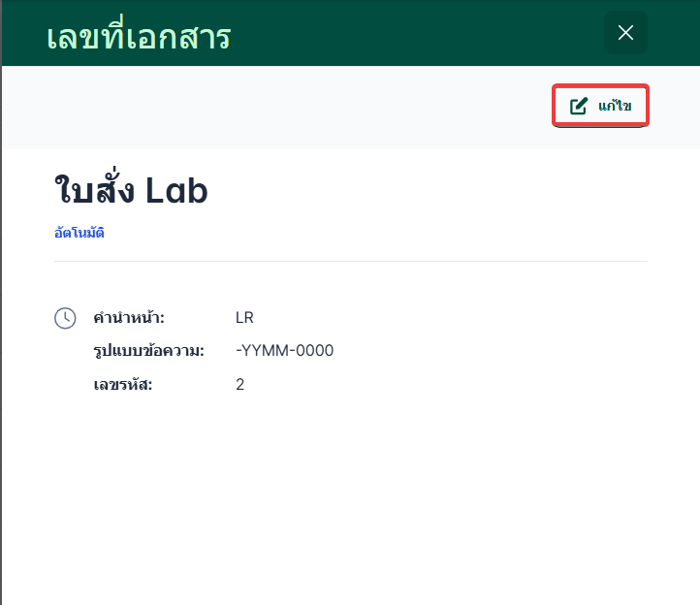Image resolution: width=700 pixels, height=605 pixels.
Task: Select the คำนำหน้า field label
Action: (x=129, y=318)
